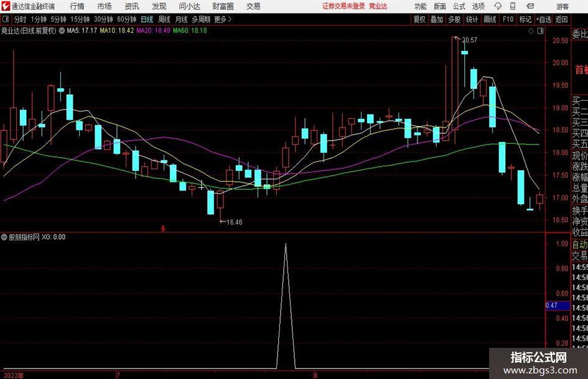Click the MA5: 17.17 label
Viewport: 588px width, 379px height.
[82, 30]
